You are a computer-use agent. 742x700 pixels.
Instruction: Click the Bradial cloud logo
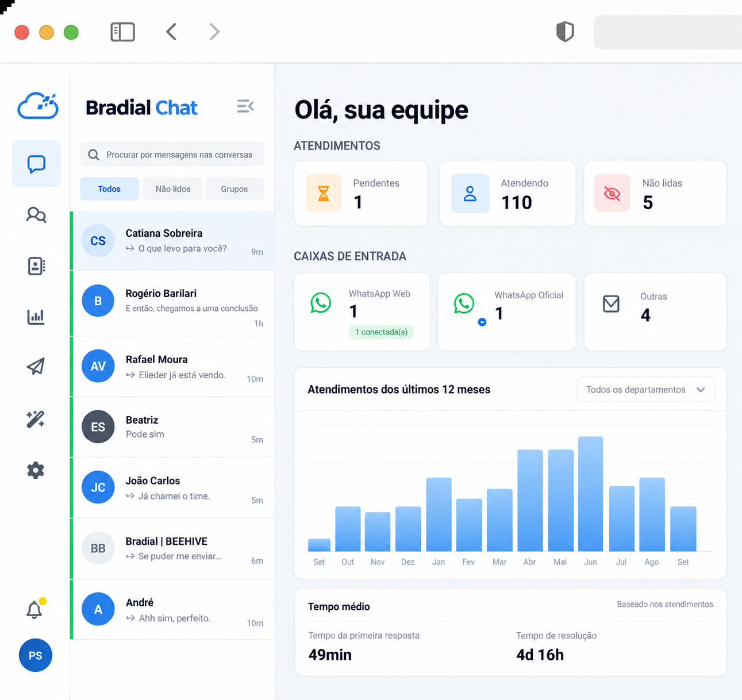pos(38,106)
